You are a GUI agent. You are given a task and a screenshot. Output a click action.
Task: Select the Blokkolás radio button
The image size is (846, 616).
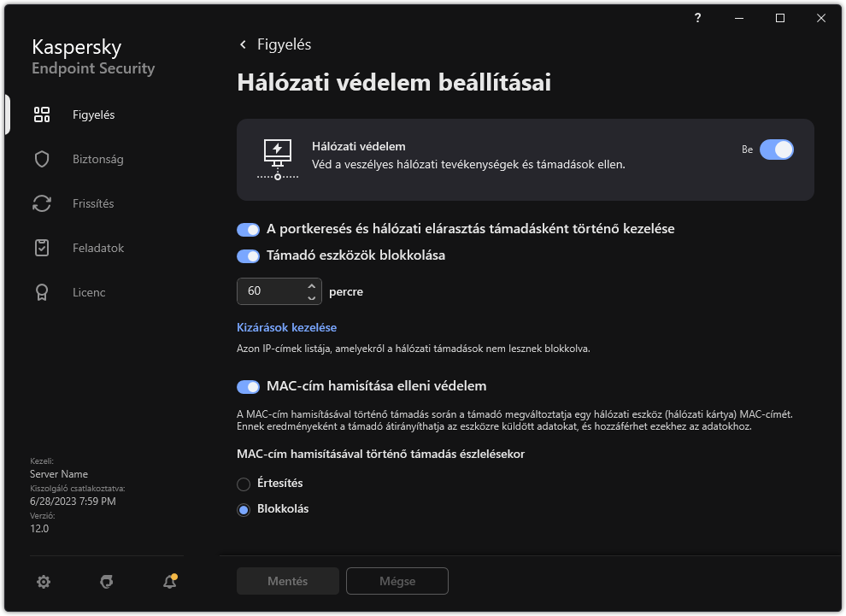click(243, 508)
